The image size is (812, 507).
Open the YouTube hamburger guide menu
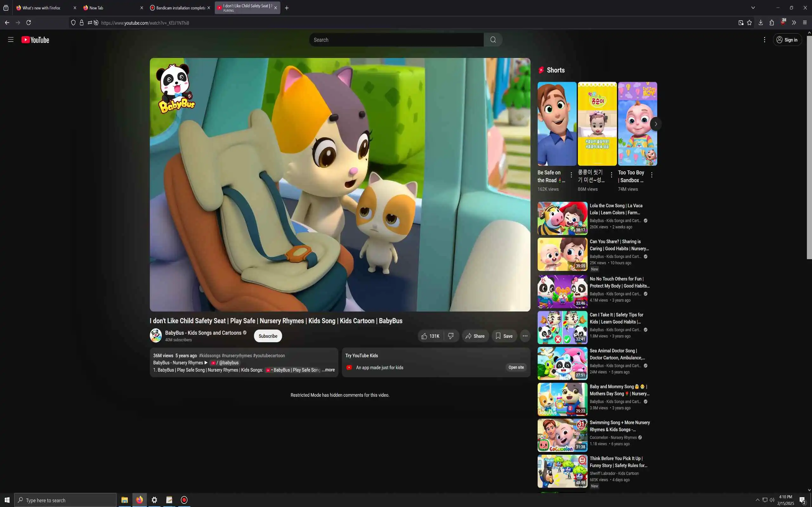click(11, 40)
